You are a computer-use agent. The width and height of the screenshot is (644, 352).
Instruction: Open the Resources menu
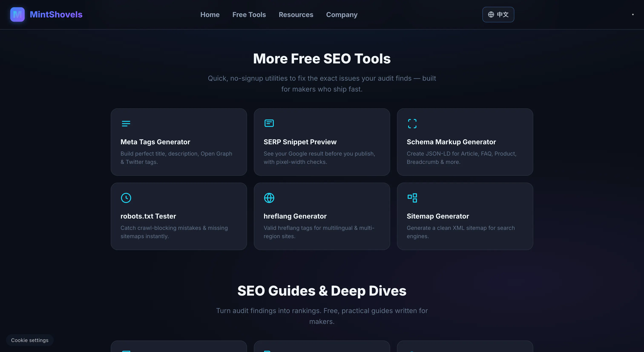click(296, 14)
